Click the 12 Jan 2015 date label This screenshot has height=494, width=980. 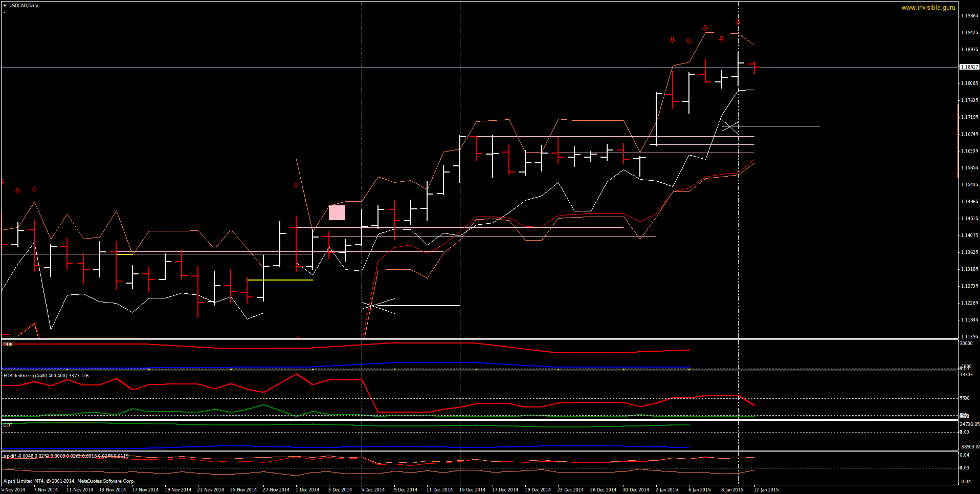[x=766, y=490]
